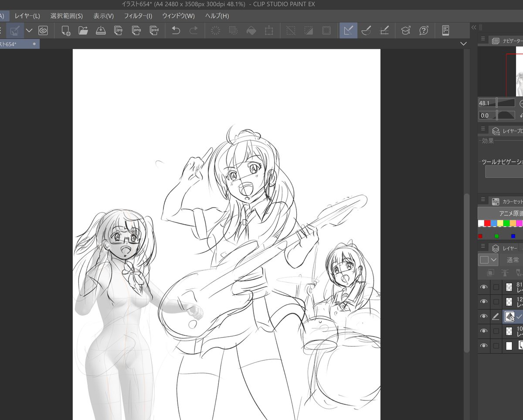Open a file via the folder icon
Image resolution: width=523 pixels, height=420 pixels.
(83, 31)
